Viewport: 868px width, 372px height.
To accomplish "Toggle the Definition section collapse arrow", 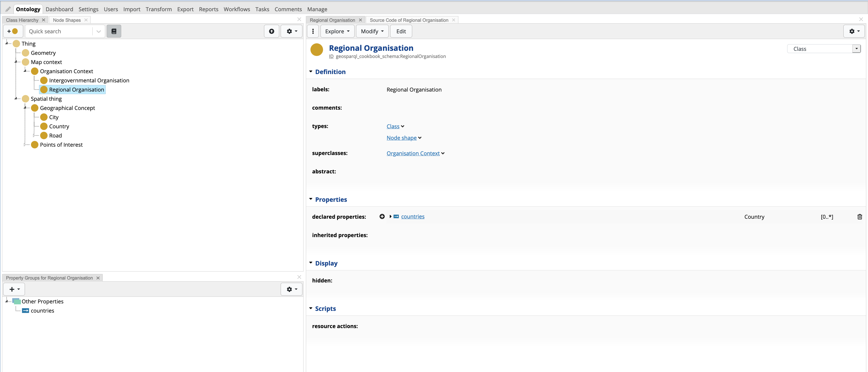I will pyautogui.click(x=311, y=71).
